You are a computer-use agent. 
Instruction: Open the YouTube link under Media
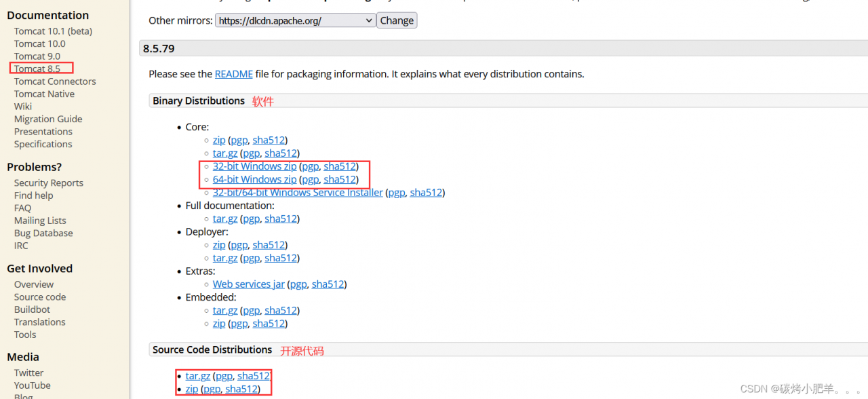(x=33, y=385)
